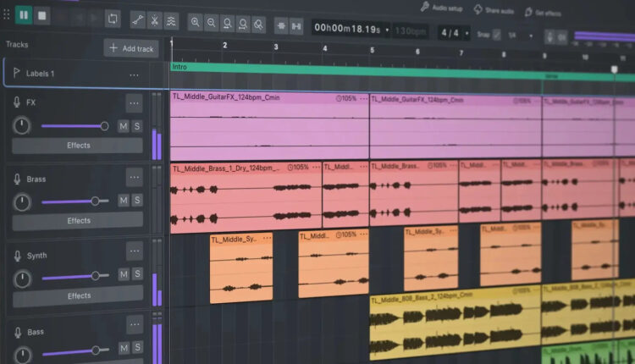The image size is (635, 364).
Task: Turn the Bass track pan knob
Action: point(23,355)
